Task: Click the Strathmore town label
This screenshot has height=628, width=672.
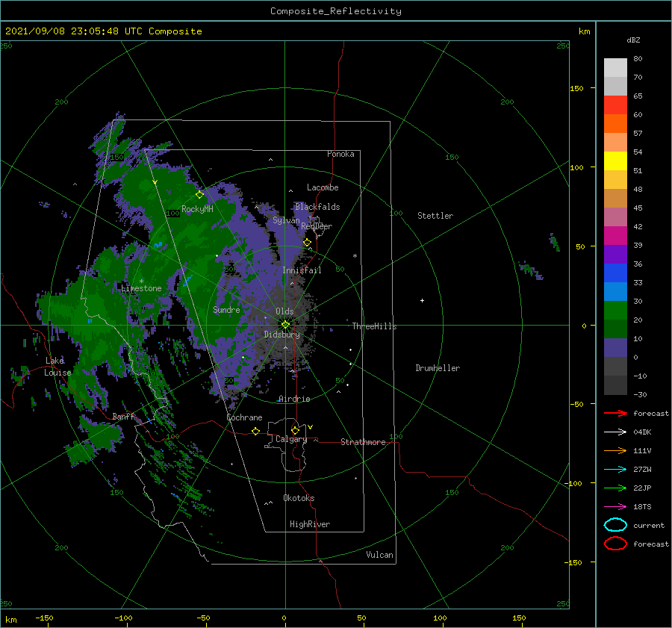Action: click(363, 442)
